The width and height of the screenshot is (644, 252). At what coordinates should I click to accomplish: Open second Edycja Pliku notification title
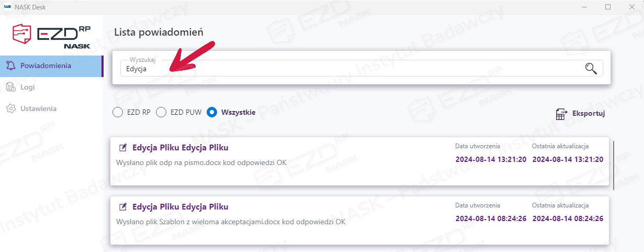point(180,207)
